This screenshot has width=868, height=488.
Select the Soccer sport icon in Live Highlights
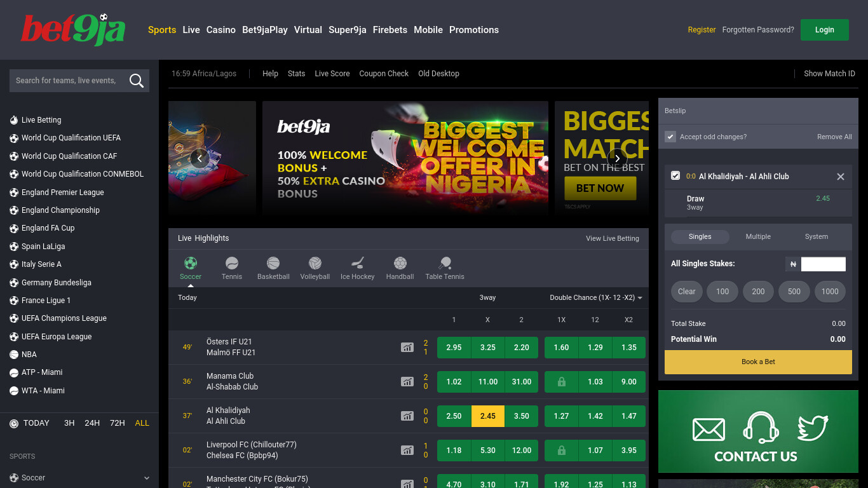point(190,263)
